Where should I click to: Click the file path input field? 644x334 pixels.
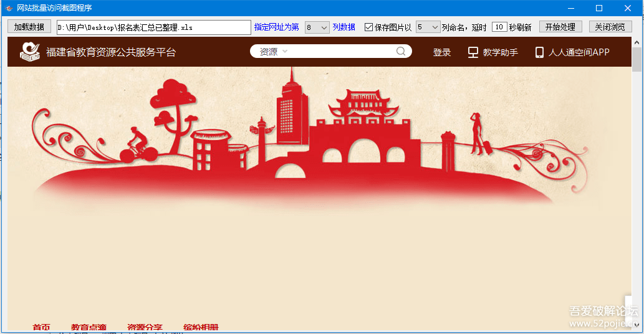[153, 27]
